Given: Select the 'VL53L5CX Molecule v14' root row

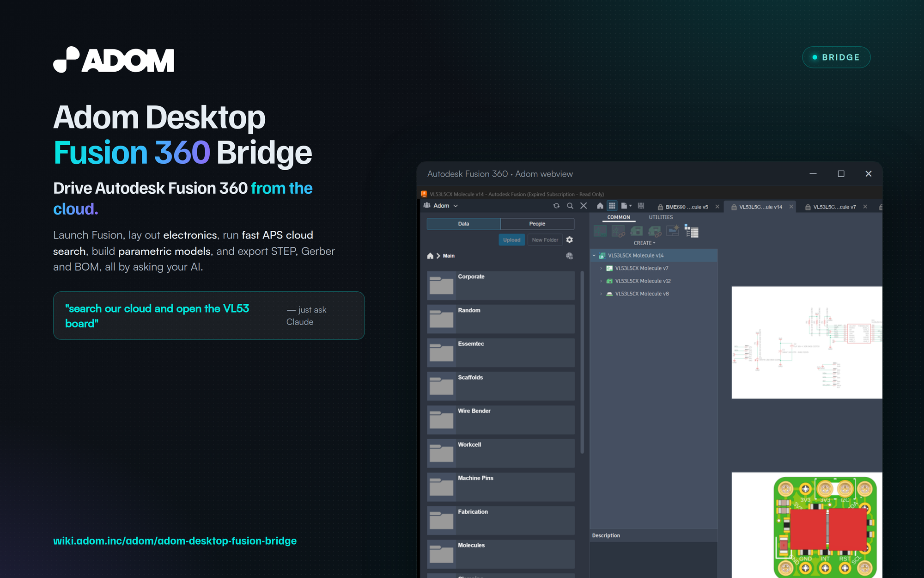Looking at the screenshot, I should click(654, 256).
